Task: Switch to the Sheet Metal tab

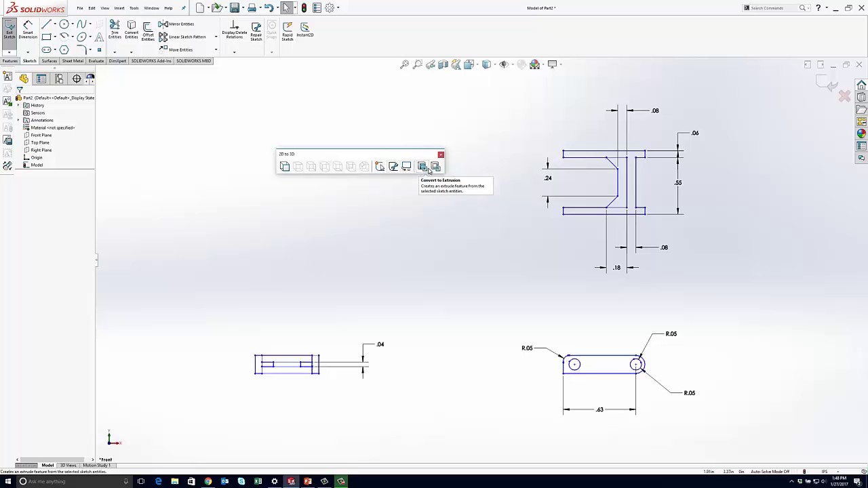Action: coord(73,61)
